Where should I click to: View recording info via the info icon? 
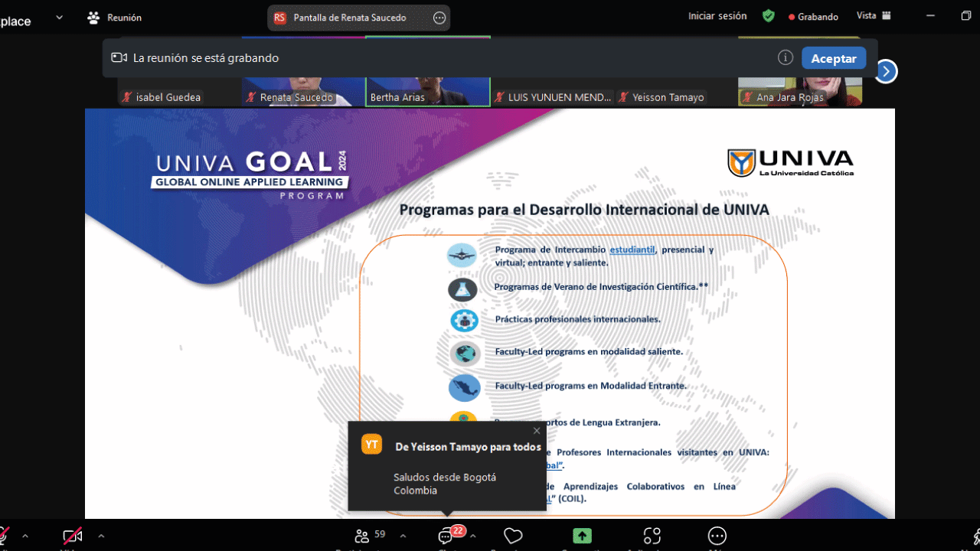pos(785,58)
